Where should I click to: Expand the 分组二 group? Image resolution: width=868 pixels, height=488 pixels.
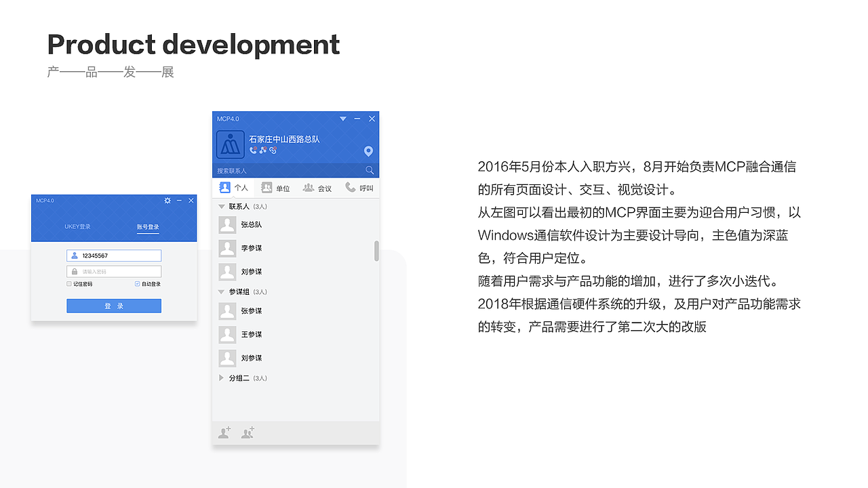click(x=221, y=378)
